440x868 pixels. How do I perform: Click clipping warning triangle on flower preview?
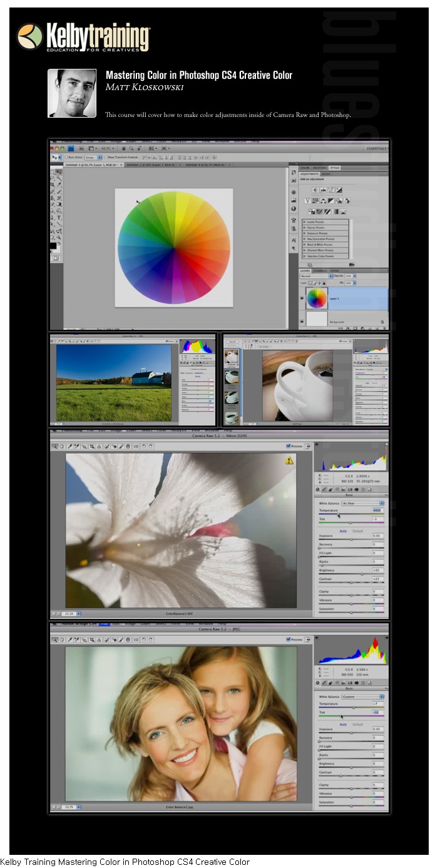pos(289,461)
